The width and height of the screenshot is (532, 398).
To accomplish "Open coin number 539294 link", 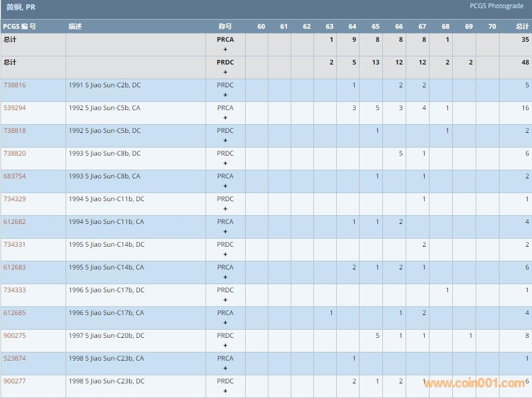I will tap(15, 108).
